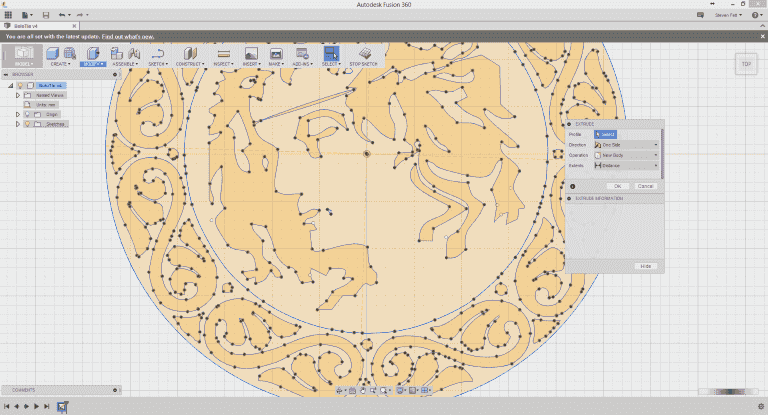Click the Stop Sketch icon
This screenshot has width=768, height=415.
click(364, 53)
